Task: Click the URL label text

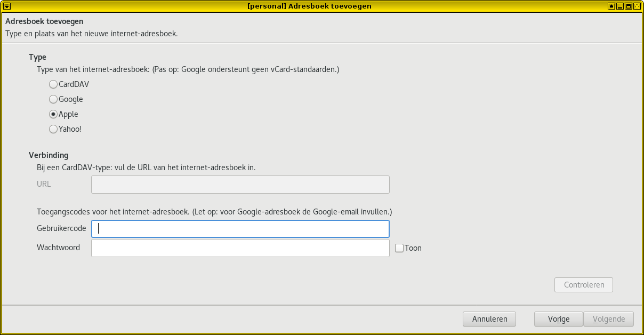Action: click(x=44, y=184)
